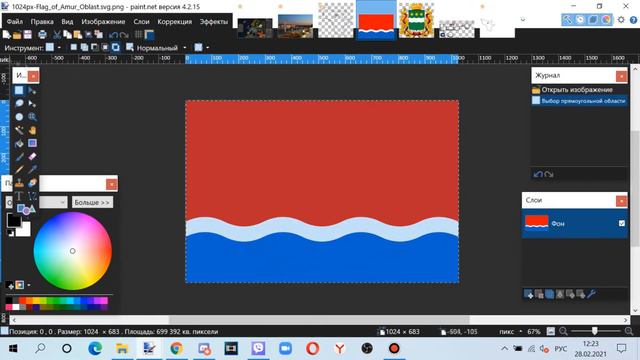Select the Color Picker eyedropper tool
The width and height of the screenshot is (640, 360).
point(32,170)
